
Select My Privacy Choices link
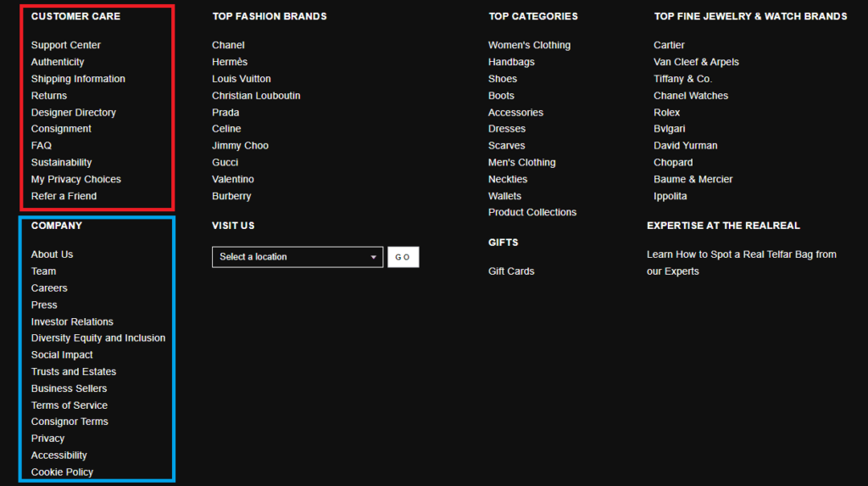click(x=75, y=179)
